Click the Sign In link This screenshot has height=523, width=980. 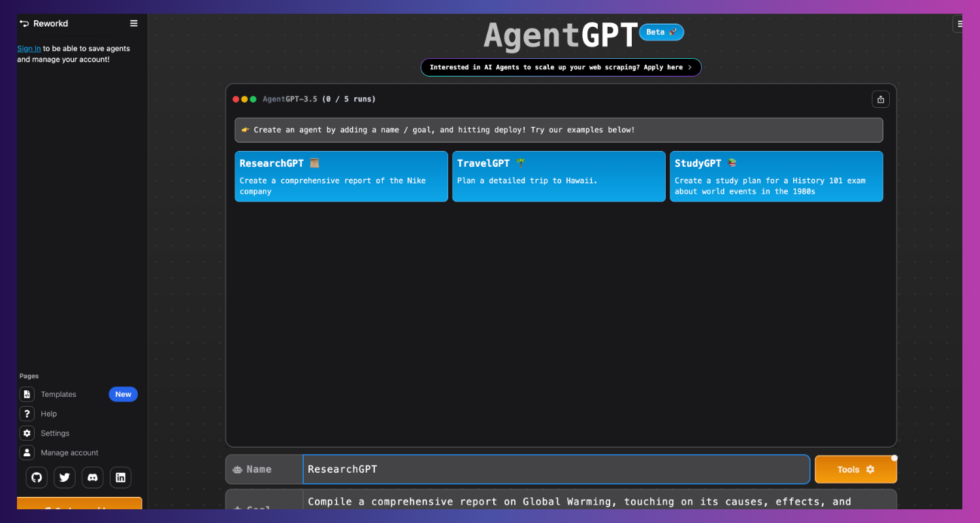29,48
